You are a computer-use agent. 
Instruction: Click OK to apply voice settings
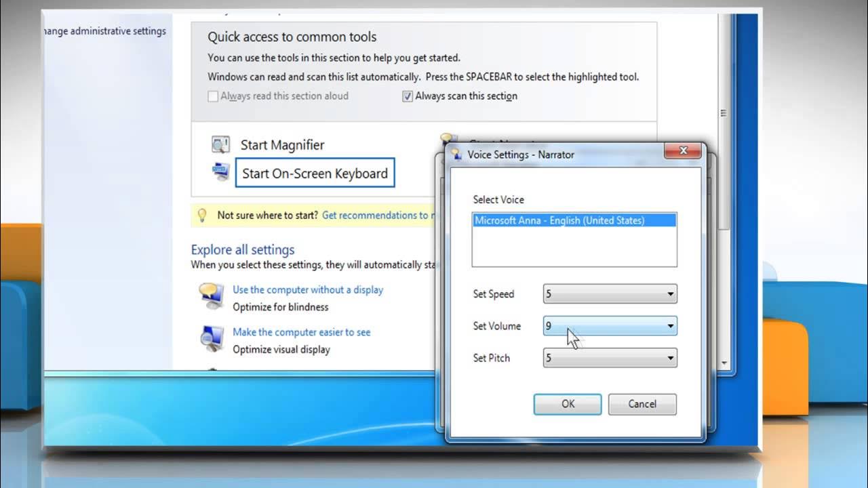(x=567, y=404)
